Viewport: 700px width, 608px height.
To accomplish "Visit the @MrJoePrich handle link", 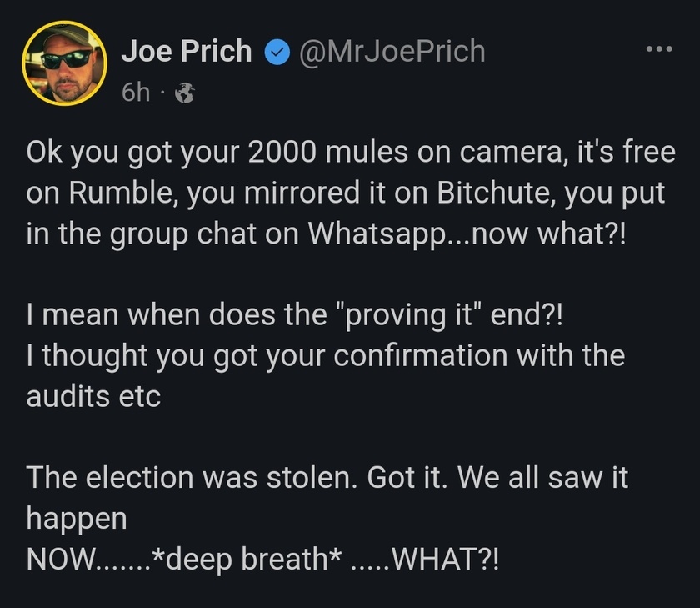I will tap(392, 52).
